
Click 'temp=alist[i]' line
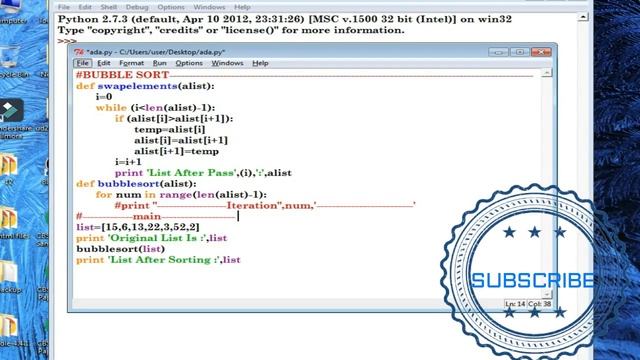click(x=169, y=129)
